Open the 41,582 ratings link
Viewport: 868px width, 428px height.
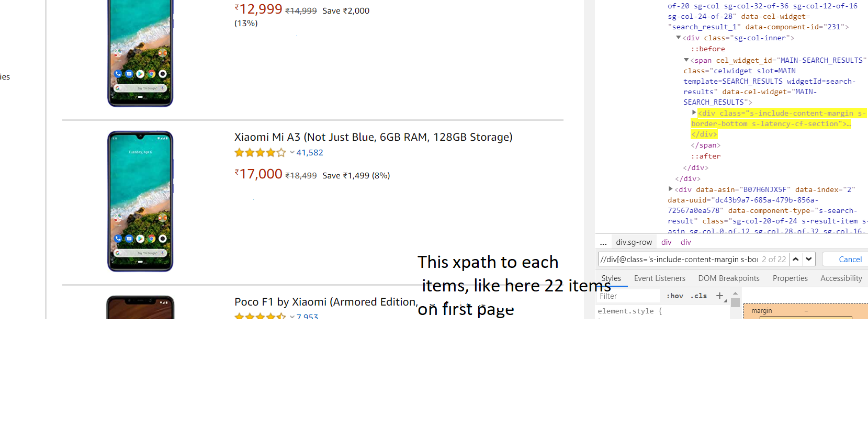[x=310, y=152]
